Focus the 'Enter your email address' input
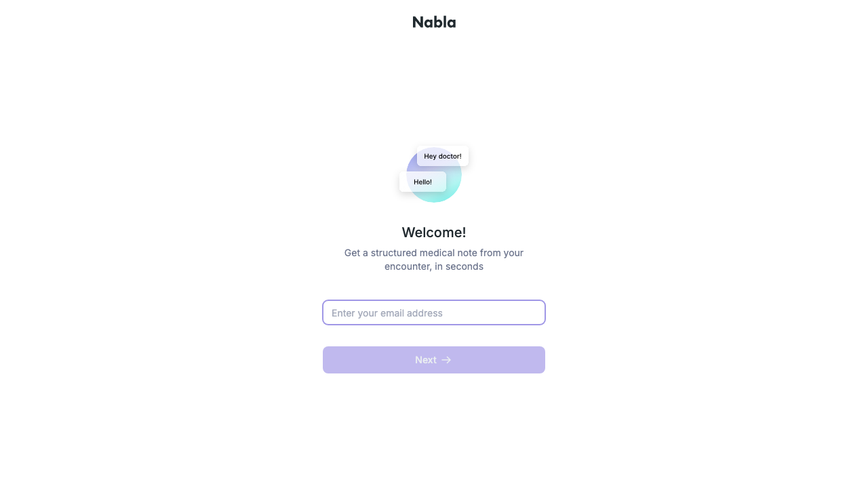This screenshot has width=868, height=488. pos(434,312)
